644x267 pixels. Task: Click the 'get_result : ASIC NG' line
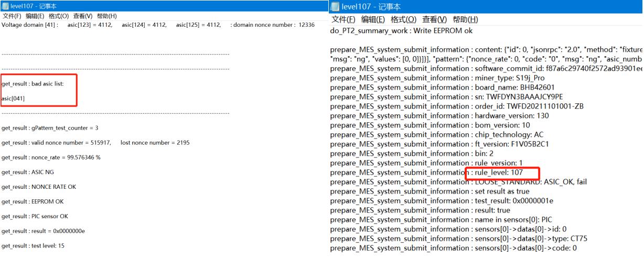(28, 172)
